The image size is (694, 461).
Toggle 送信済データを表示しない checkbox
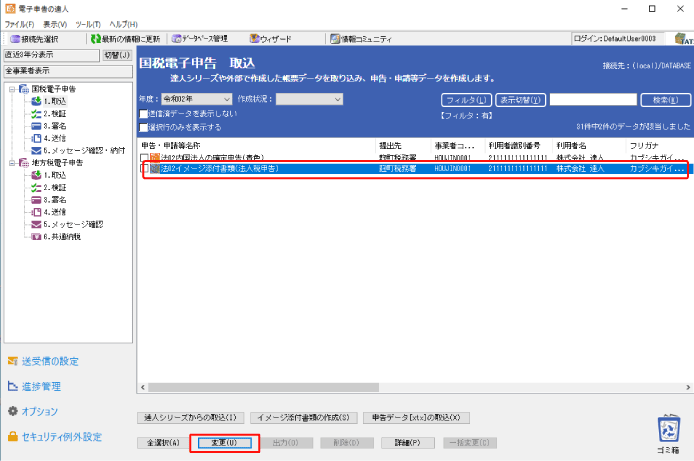tap(143, 114)
